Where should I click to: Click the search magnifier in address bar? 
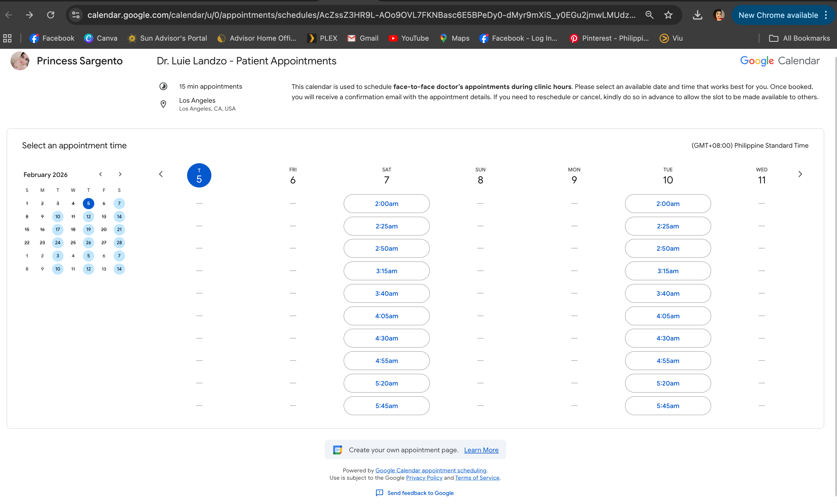tap(649, 15)
